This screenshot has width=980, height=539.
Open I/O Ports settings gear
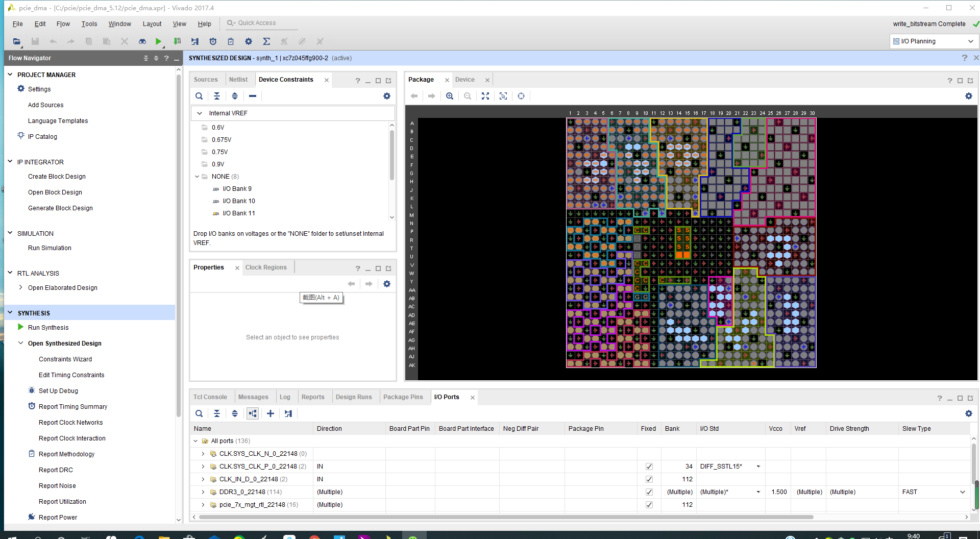point(969,413)
